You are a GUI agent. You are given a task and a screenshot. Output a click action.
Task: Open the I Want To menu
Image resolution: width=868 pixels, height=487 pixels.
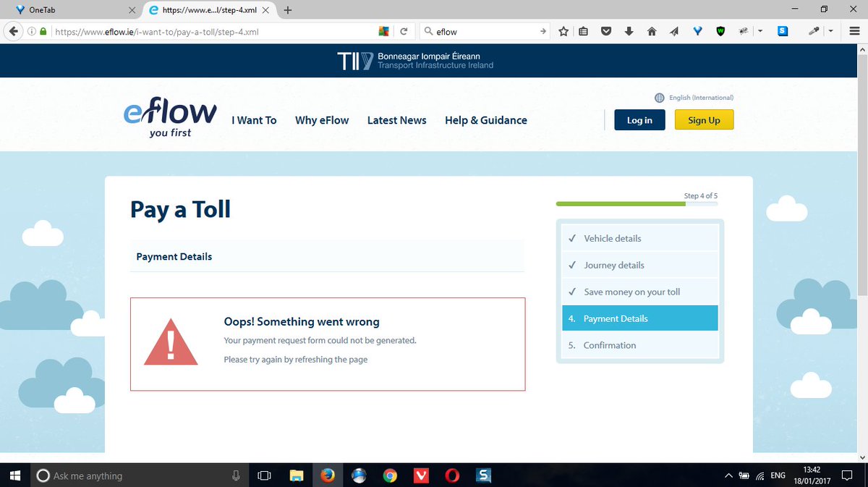pyautogui.click(x=254, y=120)
